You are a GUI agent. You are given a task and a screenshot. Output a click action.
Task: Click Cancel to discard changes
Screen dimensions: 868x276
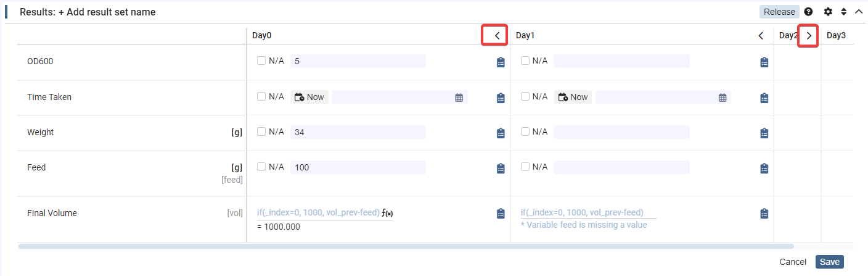[x=793, y=262]
